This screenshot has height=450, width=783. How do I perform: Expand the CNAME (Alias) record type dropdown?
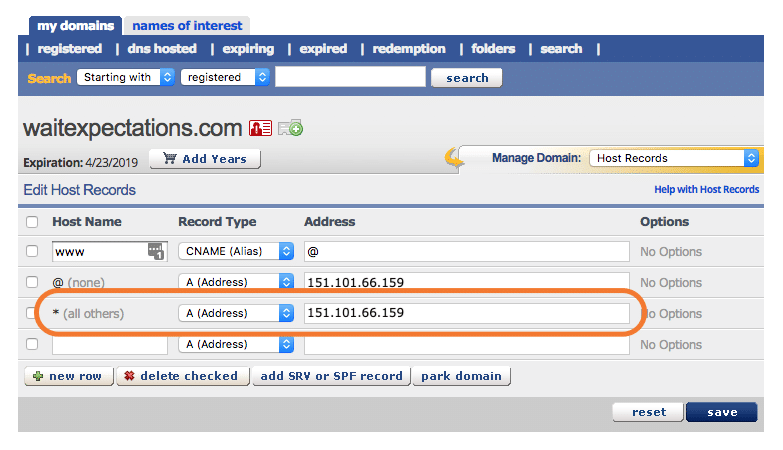coord(236,252)
